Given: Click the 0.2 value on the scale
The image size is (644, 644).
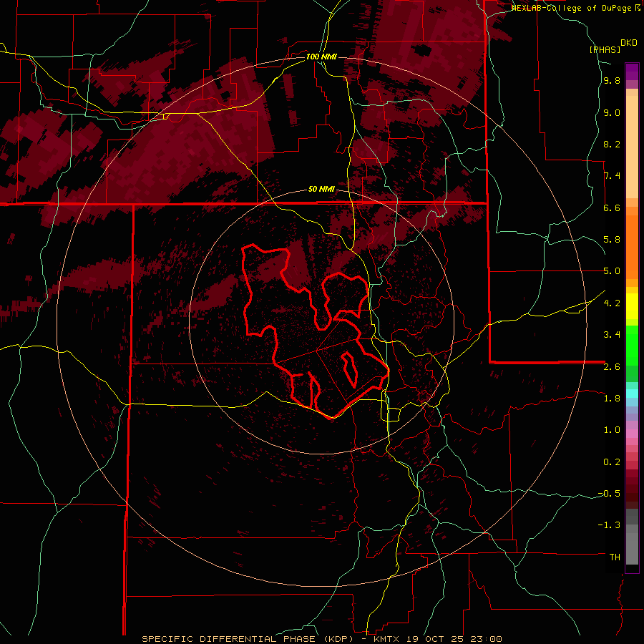Looking at the screenshot, I should [x=612, y=462].
